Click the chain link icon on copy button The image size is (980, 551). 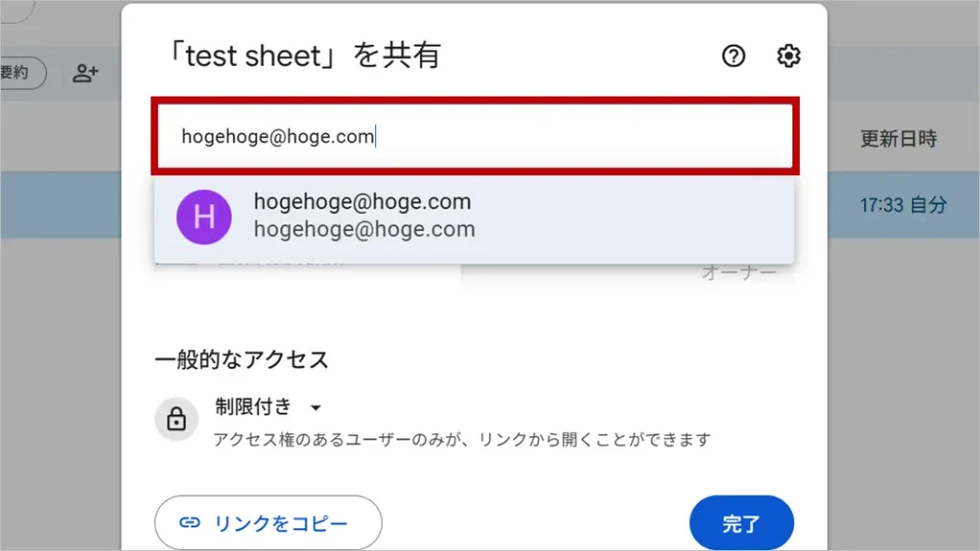tap(190, 523)
